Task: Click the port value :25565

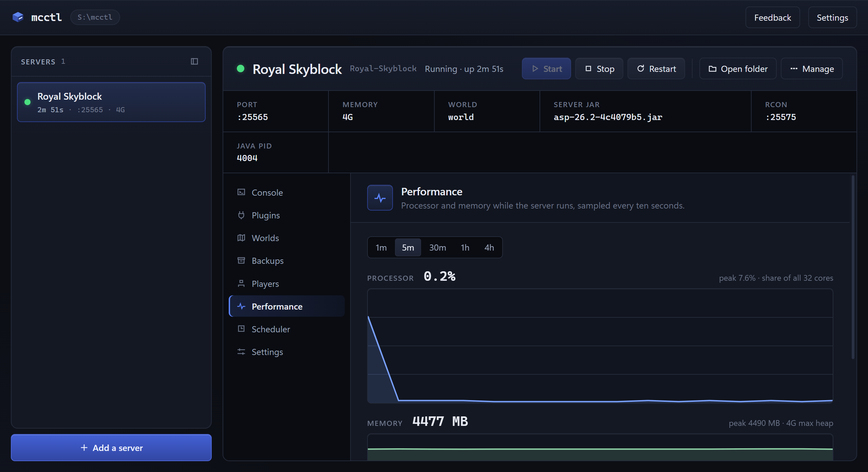Action: point(252,117)
